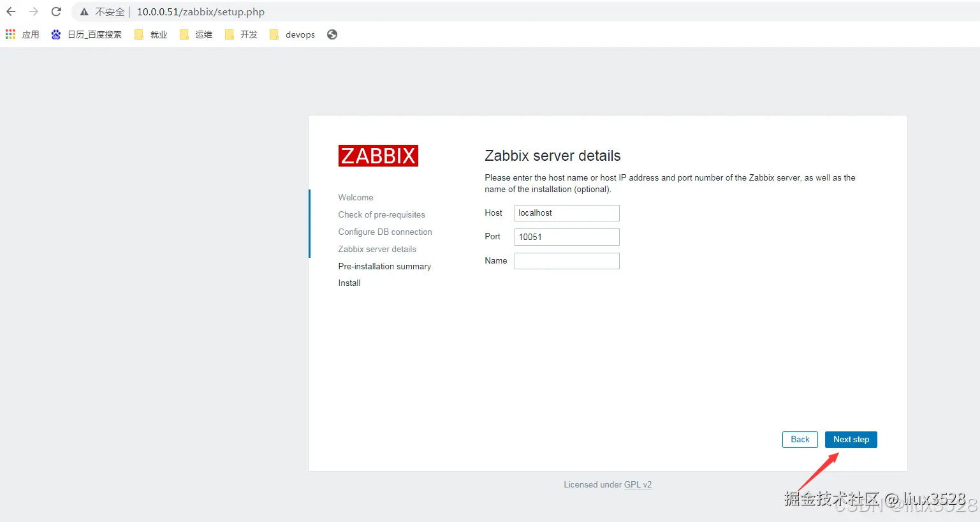Open the 开发 bookmark folder

tap(241, 34)
